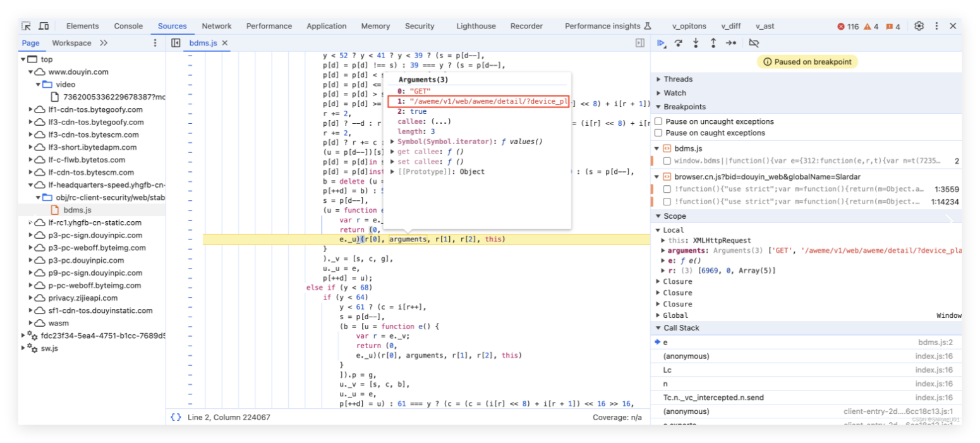The width and height of the screenshot is (980, 443).
Task: Enable Pause on uncaught exceptions
Action: [659, 121]
